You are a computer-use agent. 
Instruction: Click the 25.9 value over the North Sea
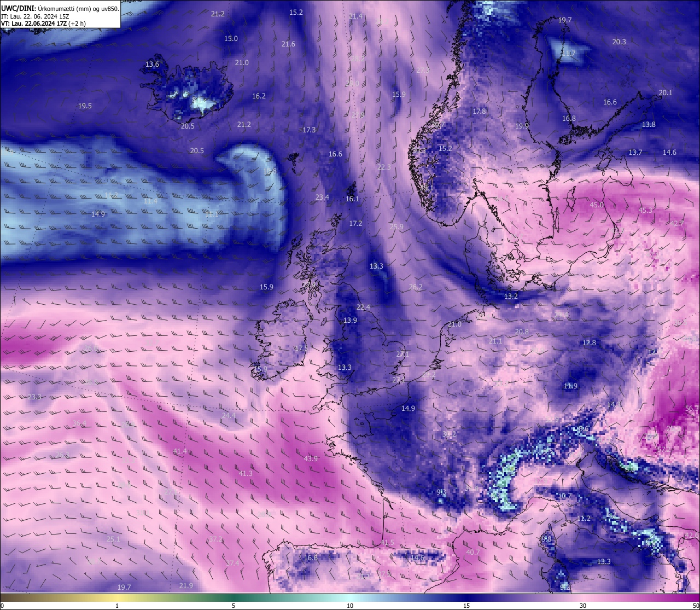pos(396,227)
